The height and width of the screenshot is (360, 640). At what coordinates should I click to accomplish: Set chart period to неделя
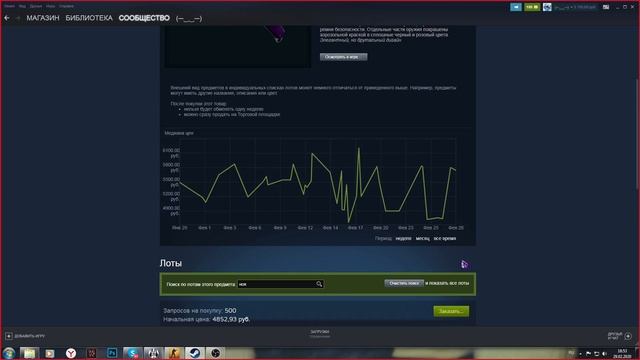pyautogui.click(x=403, y=238)
